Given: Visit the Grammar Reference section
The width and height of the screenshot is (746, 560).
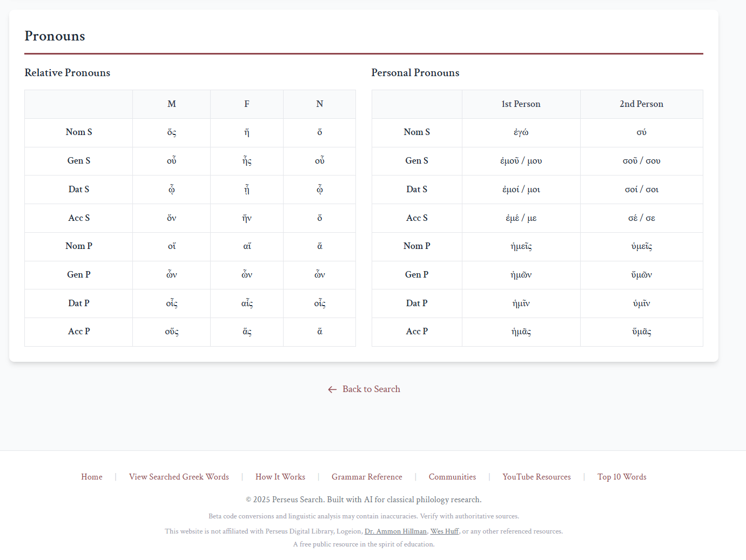Looking at the screenshot, I should click(367, 477).
